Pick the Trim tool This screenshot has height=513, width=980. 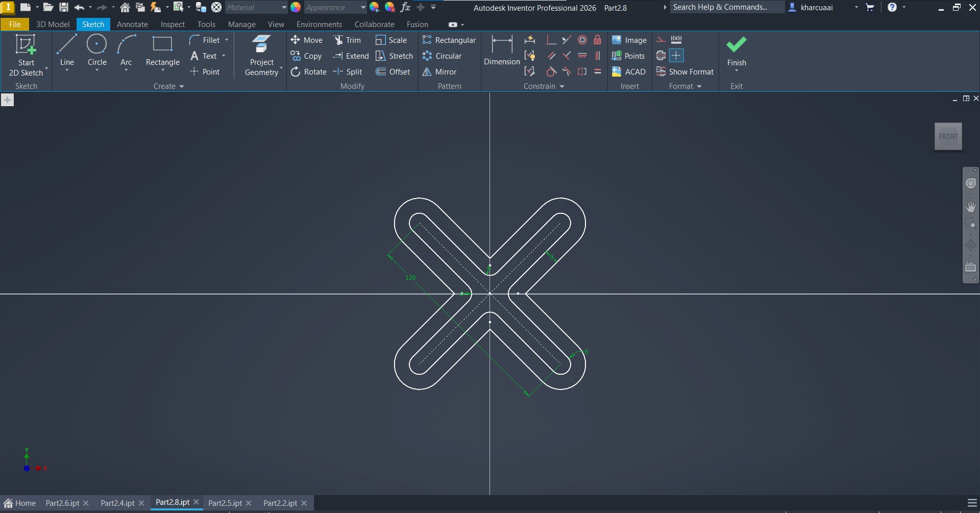[x=347, y=40]
